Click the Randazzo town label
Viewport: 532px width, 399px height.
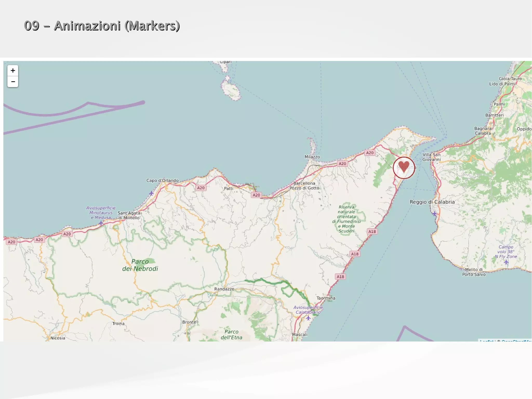[x=224, y=289]
